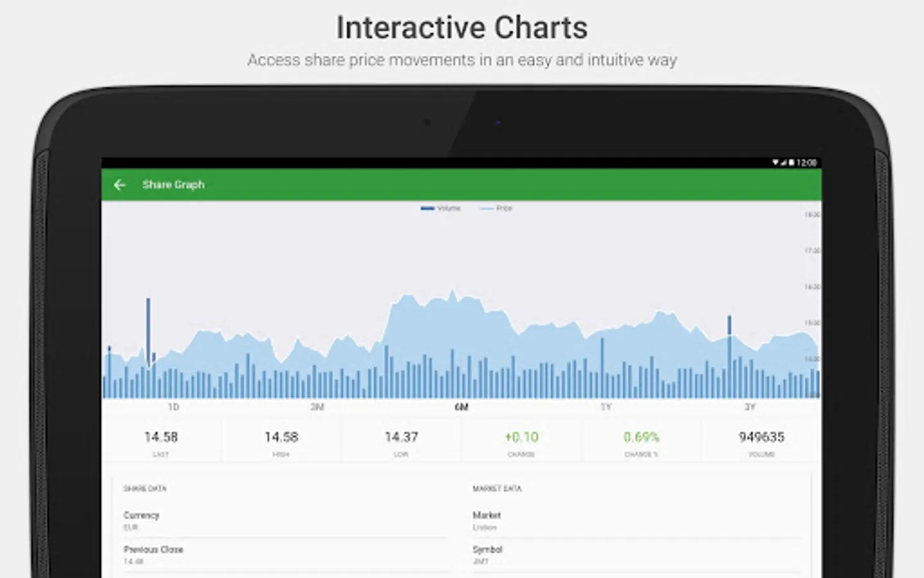Select the 1Y time range tab
Screen dimensions: 924x578
point(606,407)
